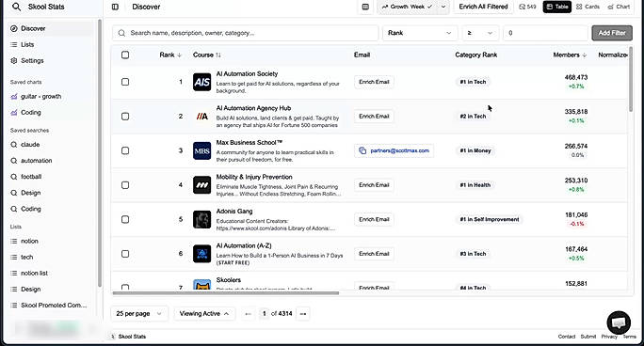Open the Design list
644x346 pixels.
click(31, 289)
